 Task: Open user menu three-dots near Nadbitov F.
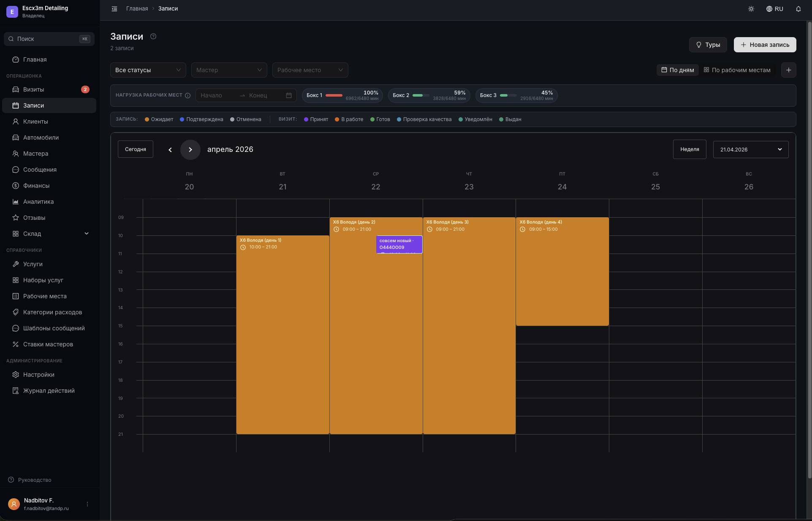pyautogui.click(x=87, y=504)
